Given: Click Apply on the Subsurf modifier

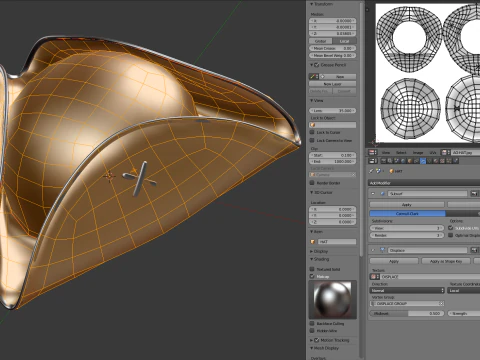Looking at the screenshot, I should click(407, 204).
